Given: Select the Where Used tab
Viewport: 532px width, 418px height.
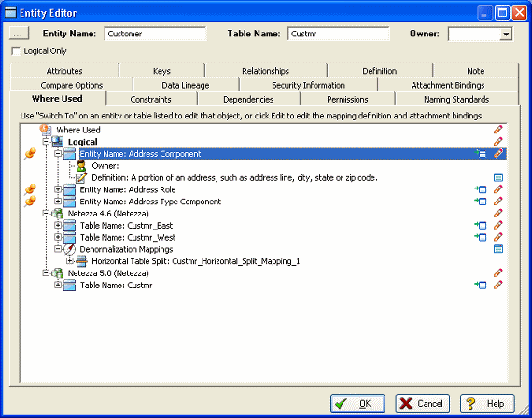Looking at the screenshot, I should [57, 98].
